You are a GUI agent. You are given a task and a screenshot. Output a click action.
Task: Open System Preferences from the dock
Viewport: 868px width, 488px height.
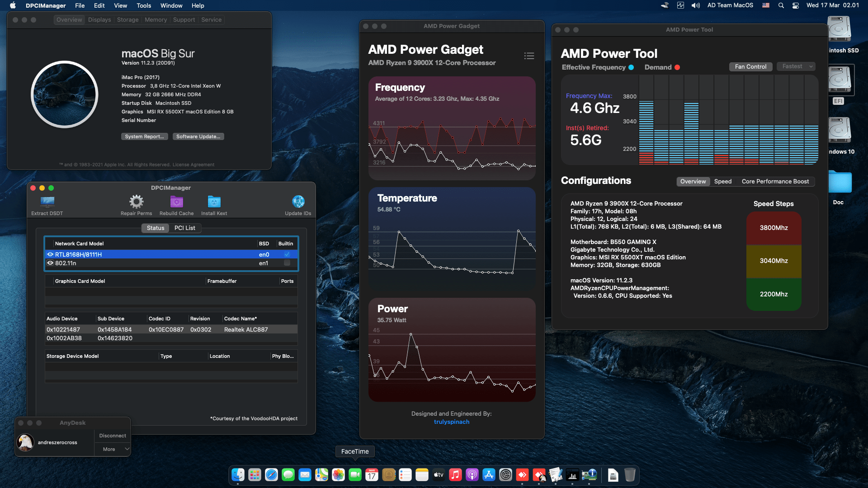(x=505, y=475)
